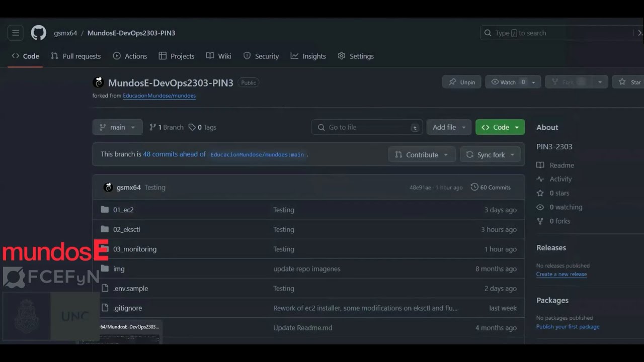644x362 pixels.
Task: Click the branch icon beside 1 Branch
Action: pyautogui.click(x=153, y=127)
